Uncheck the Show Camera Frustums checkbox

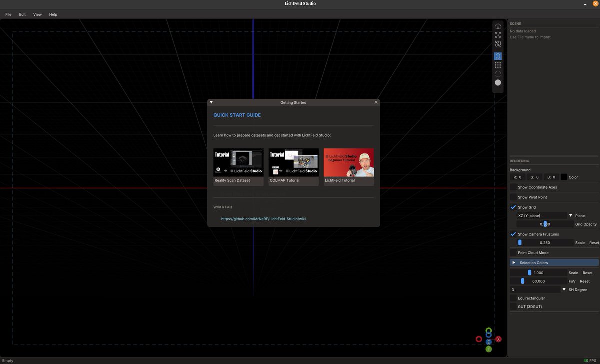[x=513, y=234]
